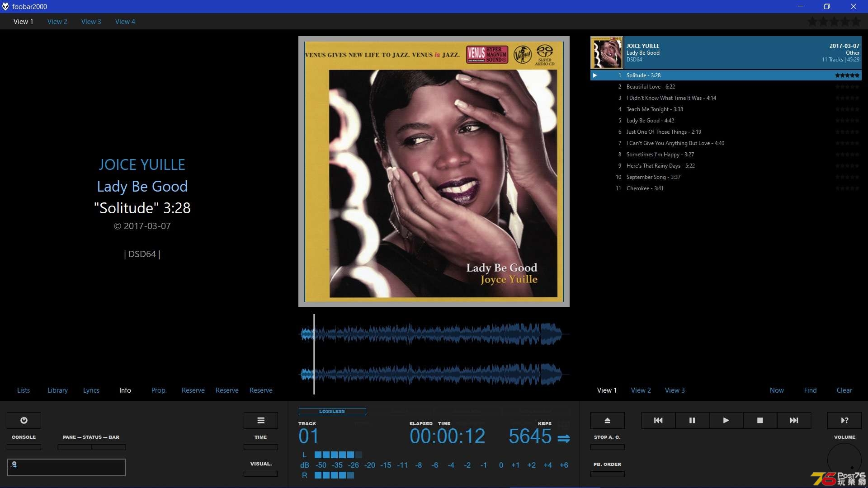Screen dimensions: 868x488
Task: Click the star rating on Solitude row
Action: (847, 75)
